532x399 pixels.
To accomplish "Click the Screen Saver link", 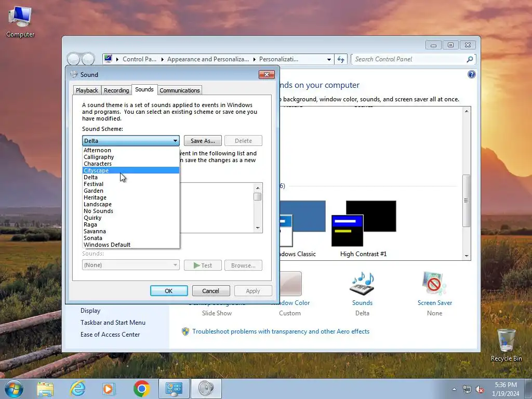I will 435,303.
